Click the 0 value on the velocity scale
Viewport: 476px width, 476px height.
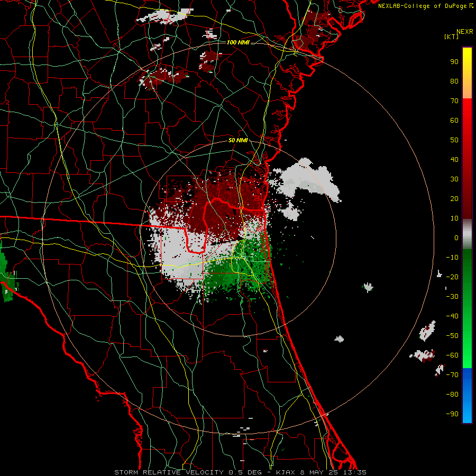[456, 238]
